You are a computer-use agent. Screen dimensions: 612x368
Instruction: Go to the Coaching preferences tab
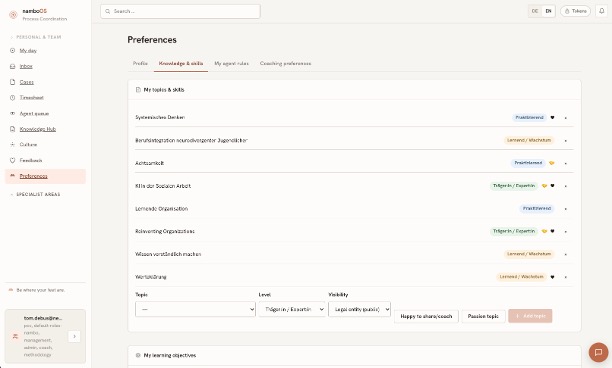[x=285, y=63]
